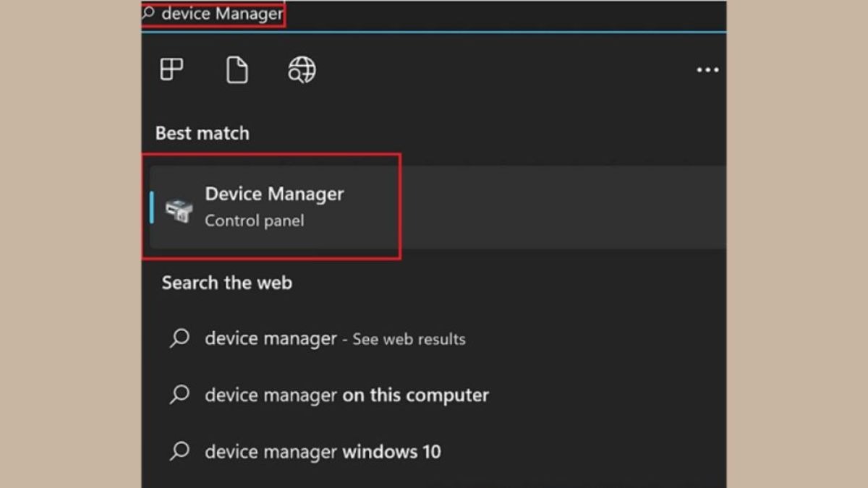Viewport: 868px width, 488px height.
Task: Open the Device Manager best match title
Action: 274,194
